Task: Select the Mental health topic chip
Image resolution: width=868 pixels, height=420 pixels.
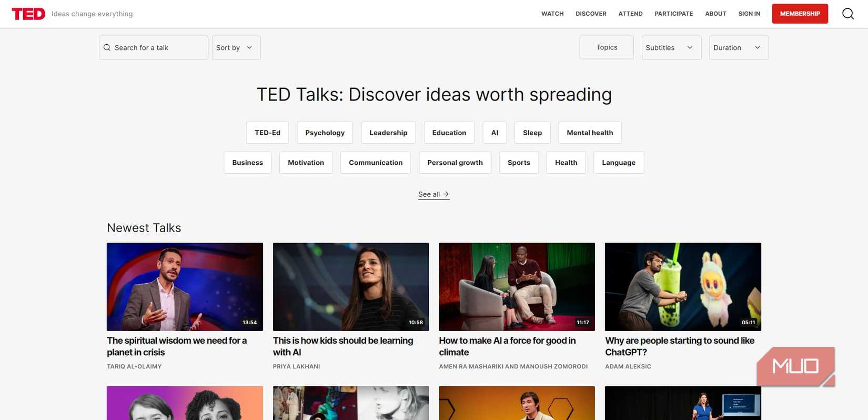Action: (590, 133)
